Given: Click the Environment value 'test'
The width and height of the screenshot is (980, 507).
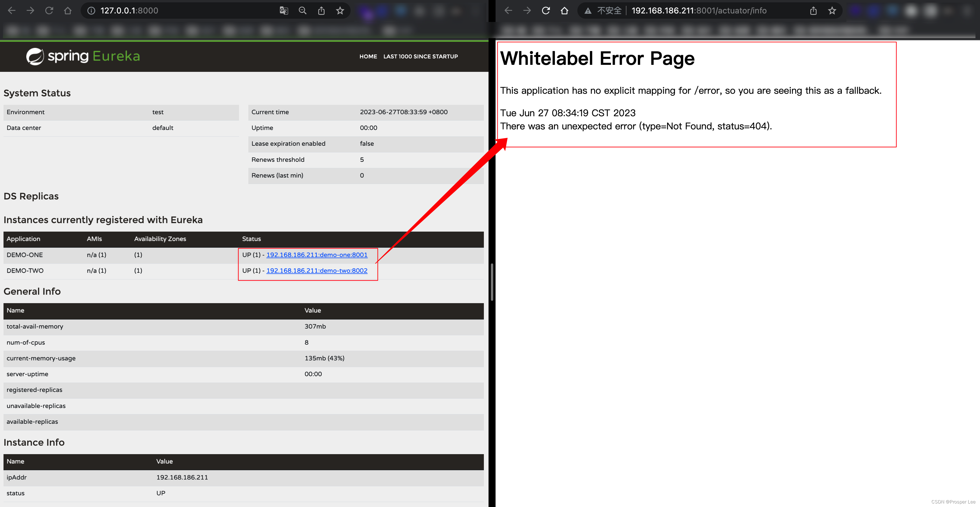Looking at the screenshot, I should click(x=158, y=112).
